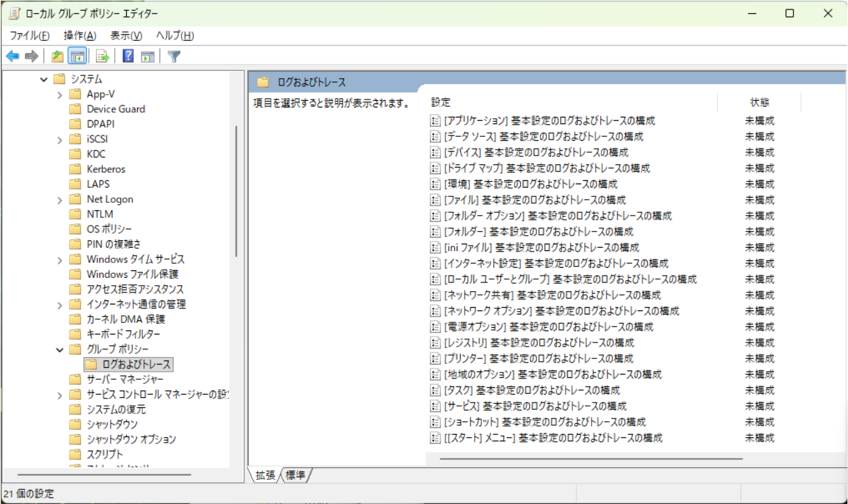
Task: Select OS ポリシー in the tree
Action: click(110, 229)
